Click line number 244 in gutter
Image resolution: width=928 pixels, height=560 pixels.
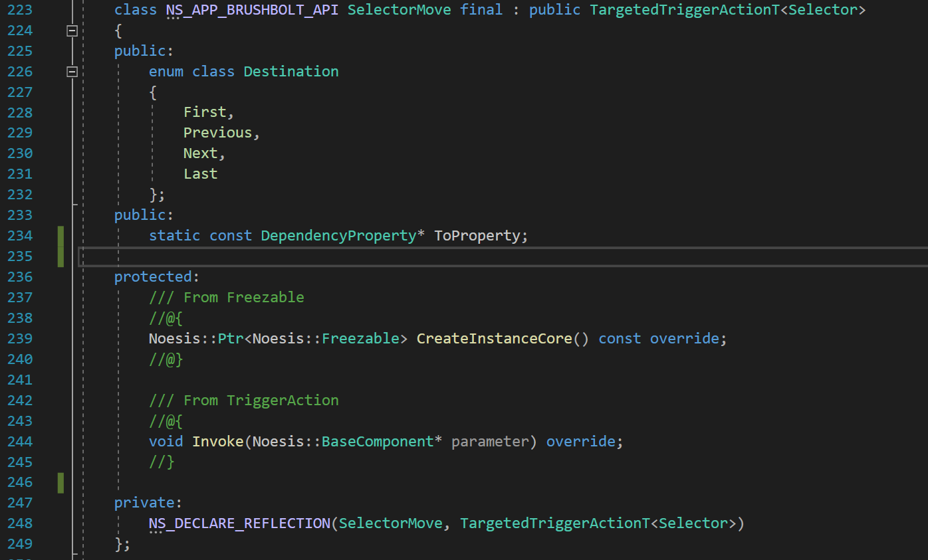tap(20, 442)
